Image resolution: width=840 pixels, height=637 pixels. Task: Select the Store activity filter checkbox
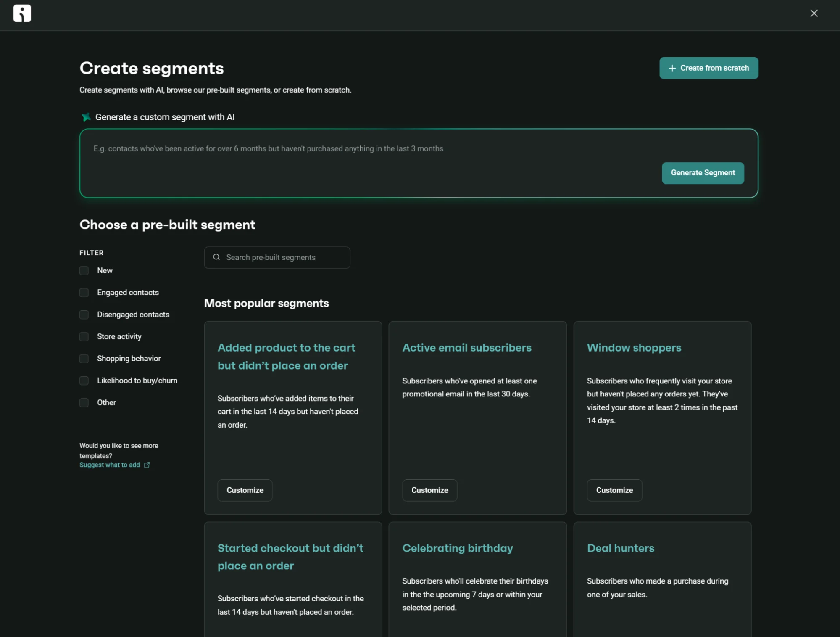click(x=84, y=336)
